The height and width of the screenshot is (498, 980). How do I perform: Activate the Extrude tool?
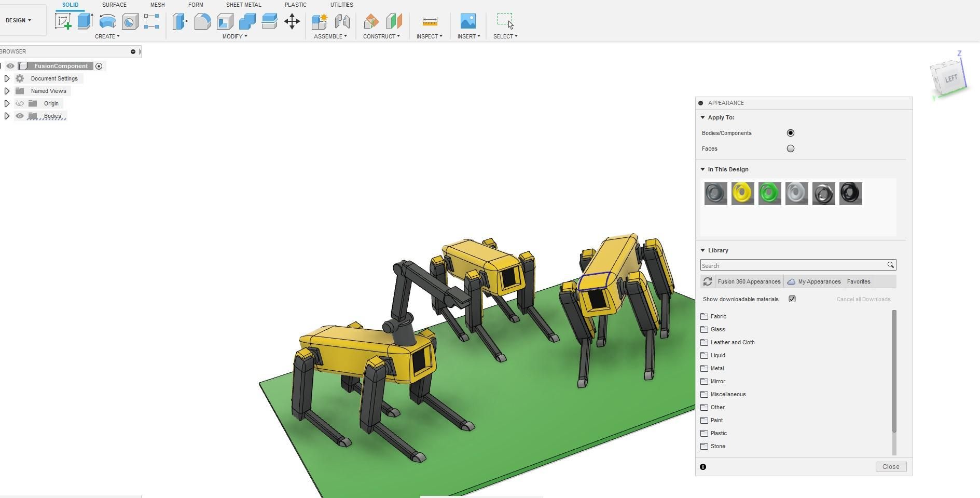click(x=85, y=22)
